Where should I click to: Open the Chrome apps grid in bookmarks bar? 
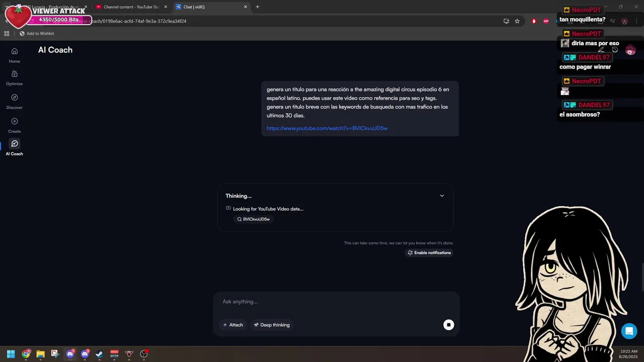(x=7, y=34)
